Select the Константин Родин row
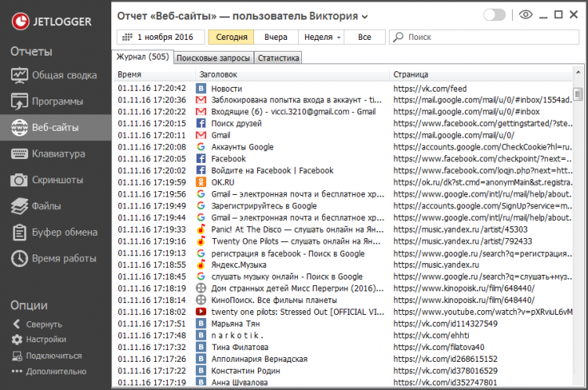Viewport: 588px width, 390px height. pos(343,370)
